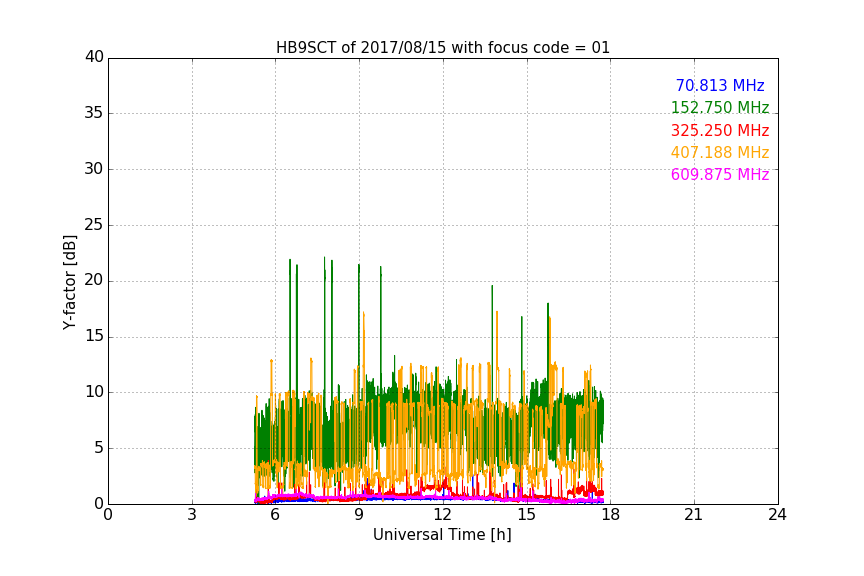The height and width of the screenshot is (576, 864).
Task: Click x-axis tick label 24
Action: (x=777, y=515)
